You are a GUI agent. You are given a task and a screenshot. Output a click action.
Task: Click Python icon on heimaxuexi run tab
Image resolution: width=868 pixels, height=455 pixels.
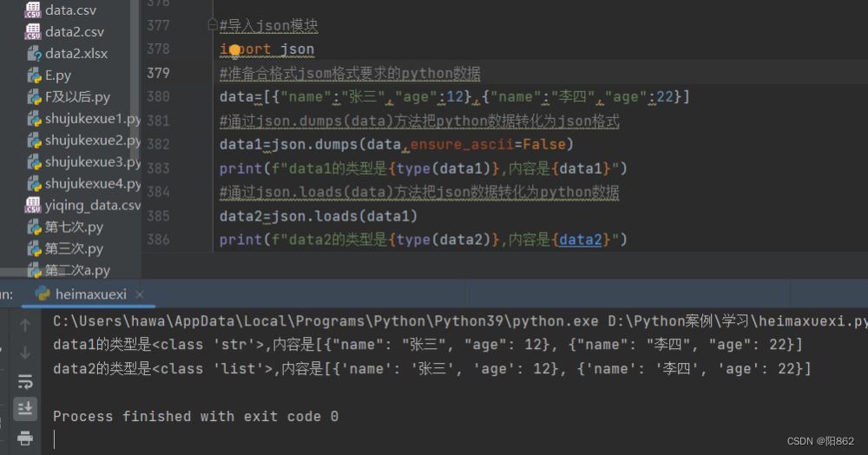(42, 293)
